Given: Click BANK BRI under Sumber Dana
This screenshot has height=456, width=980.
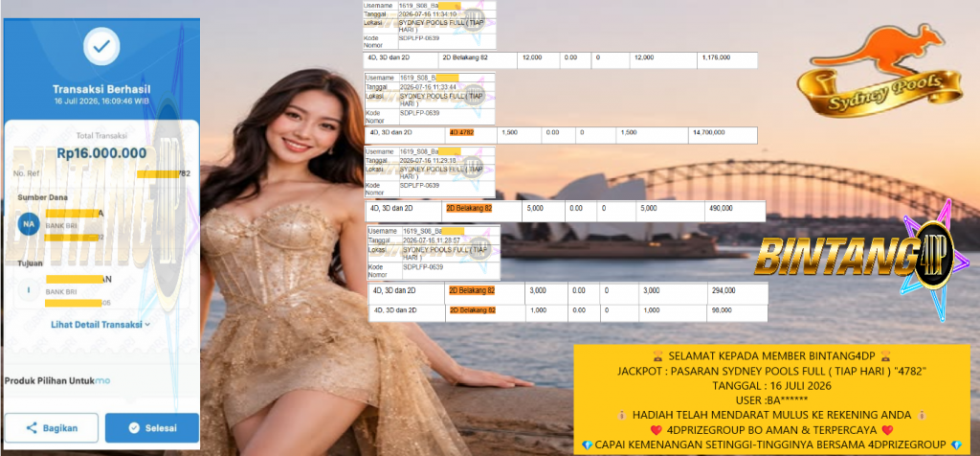Looking at the screenshot, I should click(60, 225).
